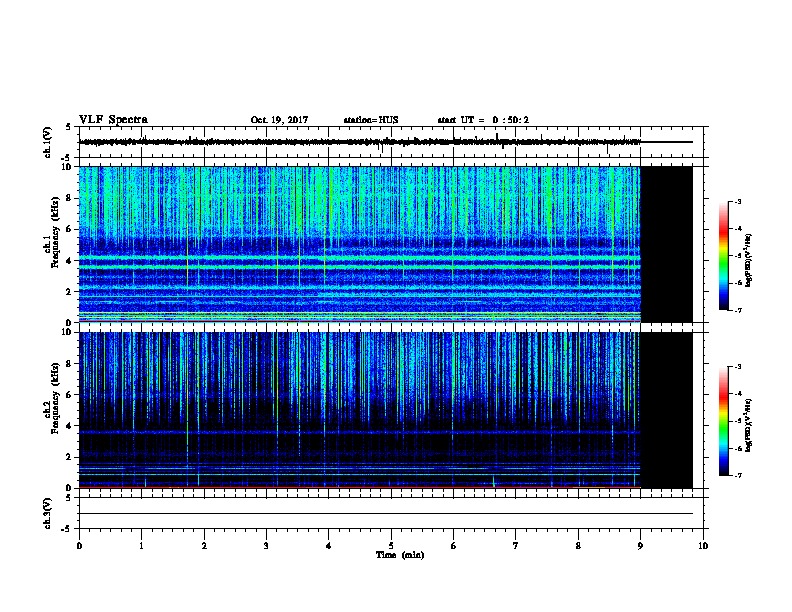This screenshot has width=792, height=612.
Task: Click the flat ch.3 voltage trace line
Action: (x=386, y=514)
